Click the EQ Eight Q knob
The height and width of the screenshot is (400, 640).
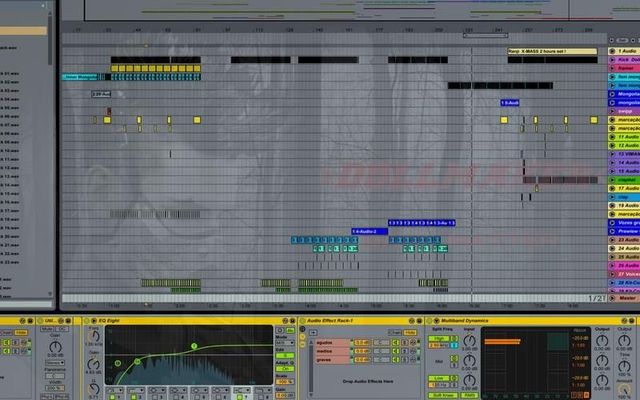[x=93, y=389]
